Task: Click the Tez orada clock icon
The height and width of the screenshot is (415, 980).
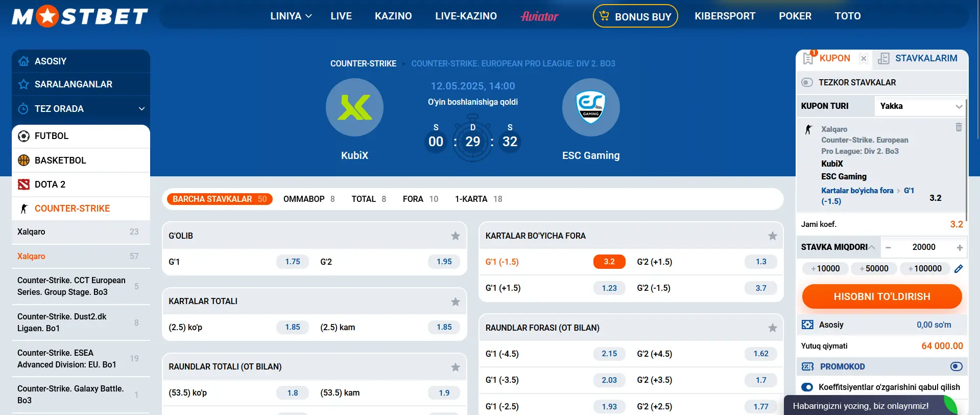Action: point(23,109)
